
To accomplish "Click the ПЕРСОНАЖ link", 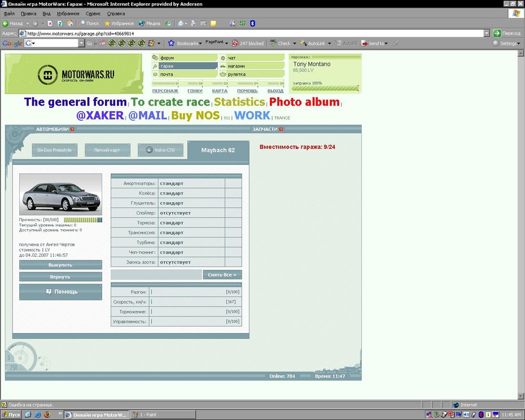I will (165, 91).
